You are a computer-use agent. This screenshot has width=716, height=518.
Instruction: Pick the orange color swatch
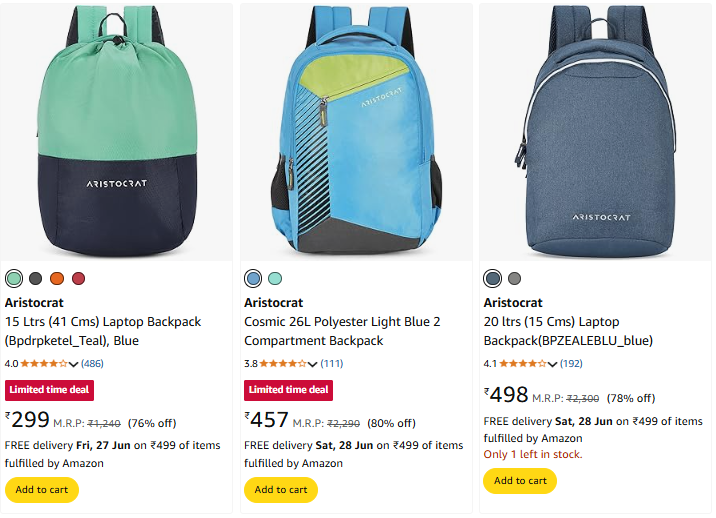(57, 278)
